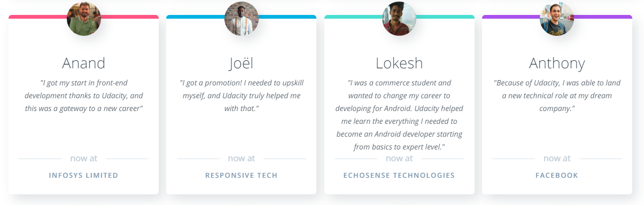Select the name heading Joël

pyautogui.click(x=242, y=63)
